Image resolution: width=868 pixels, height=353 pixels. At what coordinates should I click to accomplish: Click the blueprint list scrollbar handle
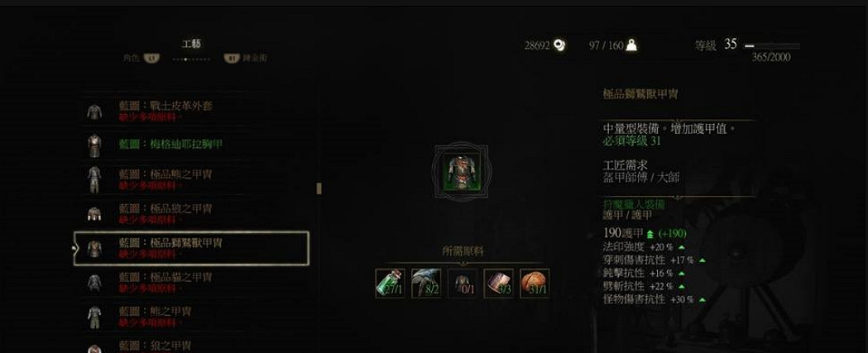click(319, 188)
